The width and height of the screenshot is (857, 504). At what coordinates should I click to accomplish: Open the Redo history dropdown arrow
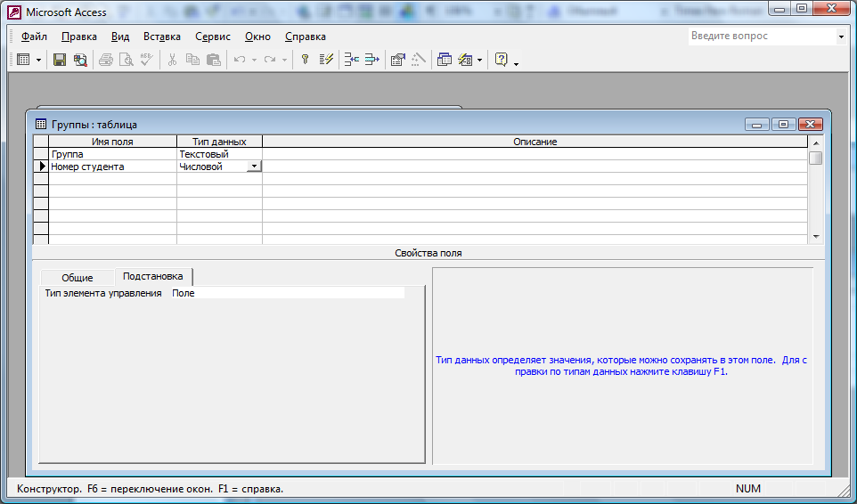click(284, 60)
